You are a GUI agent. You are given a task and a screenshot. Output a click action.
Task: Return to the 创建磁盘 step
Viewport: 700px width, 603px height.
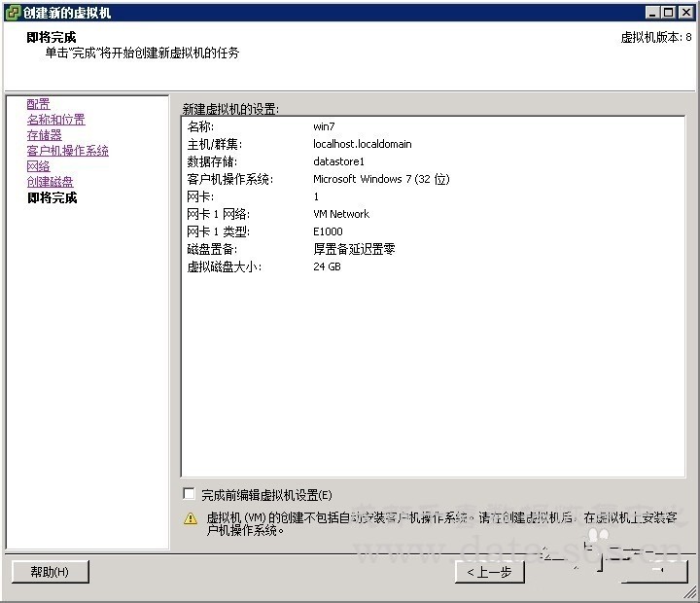50,182
